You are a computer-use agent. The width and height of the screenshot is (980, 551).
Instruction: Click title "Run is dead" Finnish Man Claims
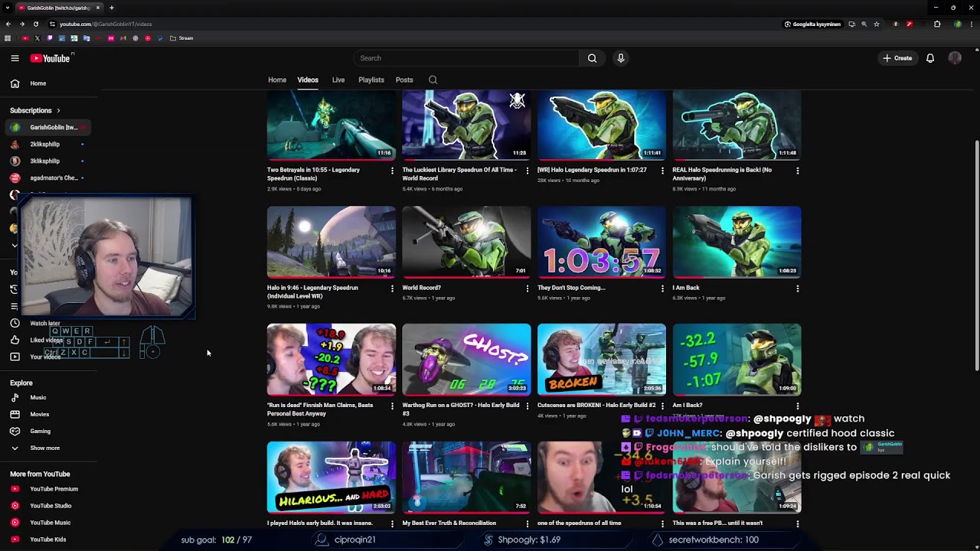(318, 409)
